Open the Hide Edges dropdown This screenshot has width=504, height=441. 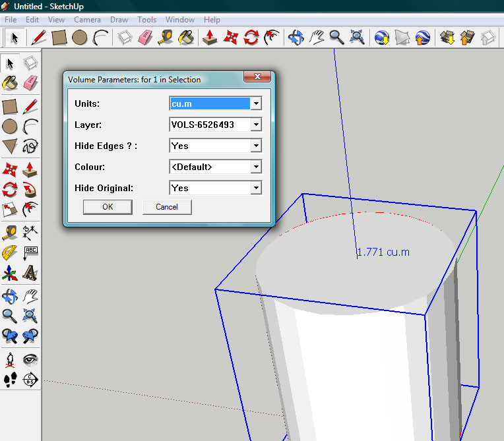256,146
